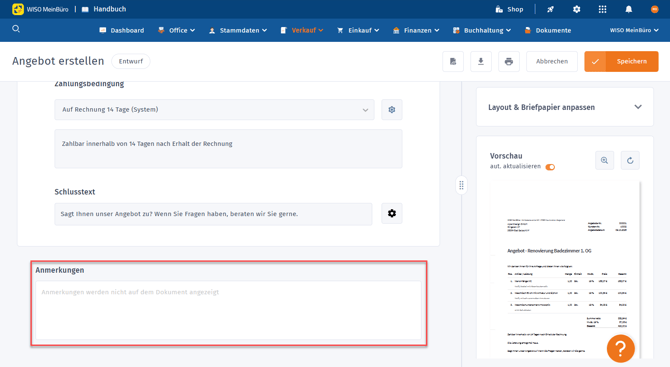Toggle automatic preview updating switch
Viewport: 670px width, 367px height.
coord(550,167)
